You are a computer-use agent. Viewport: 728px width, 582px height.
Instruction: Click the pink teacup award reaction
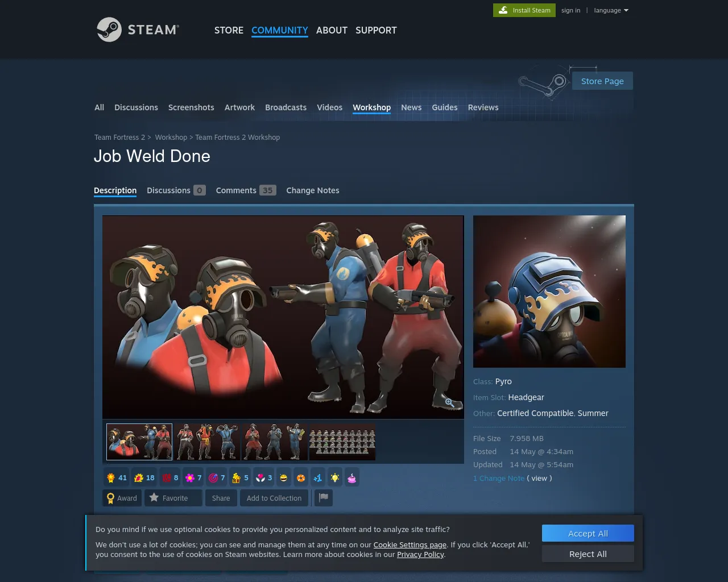pos(352,478)
